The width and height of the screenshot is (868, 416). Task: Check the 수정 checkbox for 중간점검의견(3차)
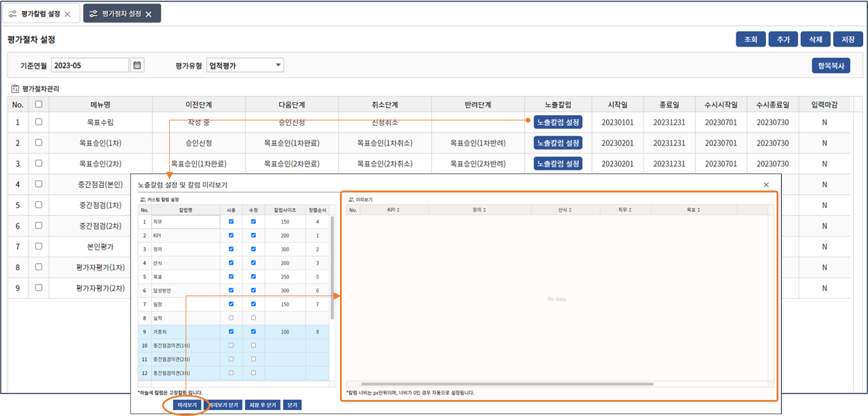(253, 373)
